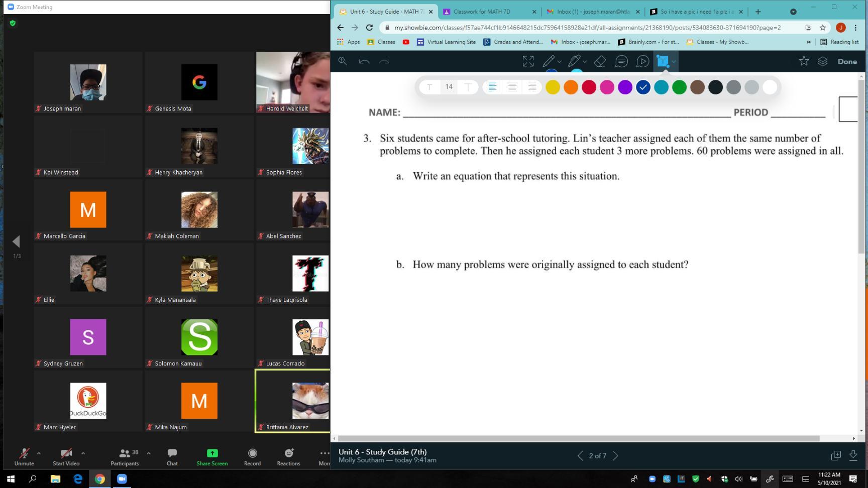This screenshot has height=488, width=868.
Task: Toggle the Participants panel in Zoom
Action: 125,457
